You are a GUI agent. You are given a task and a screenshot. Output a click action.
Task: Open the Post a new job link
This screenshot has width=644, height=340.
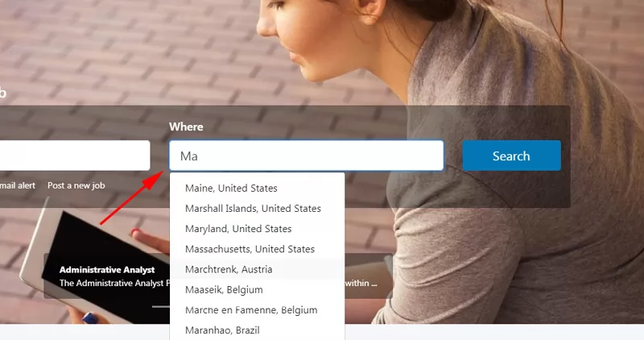(x=76, y=185)
